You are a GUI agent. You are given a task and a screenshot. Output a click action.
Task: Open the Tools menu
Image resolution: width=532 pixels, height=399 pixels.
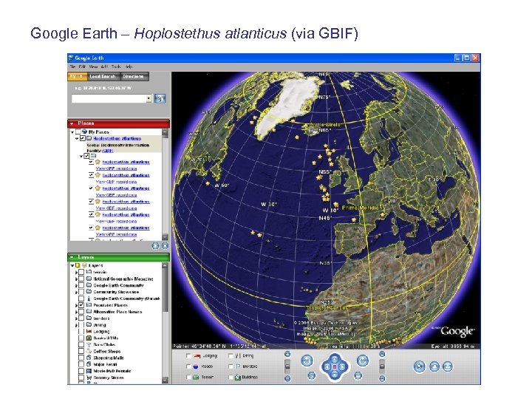(x=116, y=66)
